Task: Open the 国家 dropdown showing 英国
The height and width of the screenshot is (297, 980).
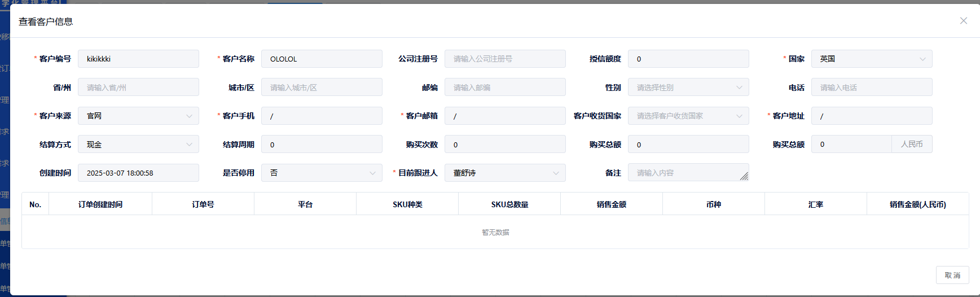Action: 871,59
